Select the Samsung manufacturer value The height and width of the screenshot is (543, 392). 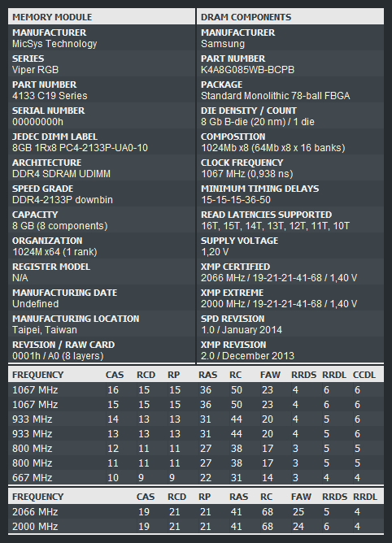click(223, 44)
